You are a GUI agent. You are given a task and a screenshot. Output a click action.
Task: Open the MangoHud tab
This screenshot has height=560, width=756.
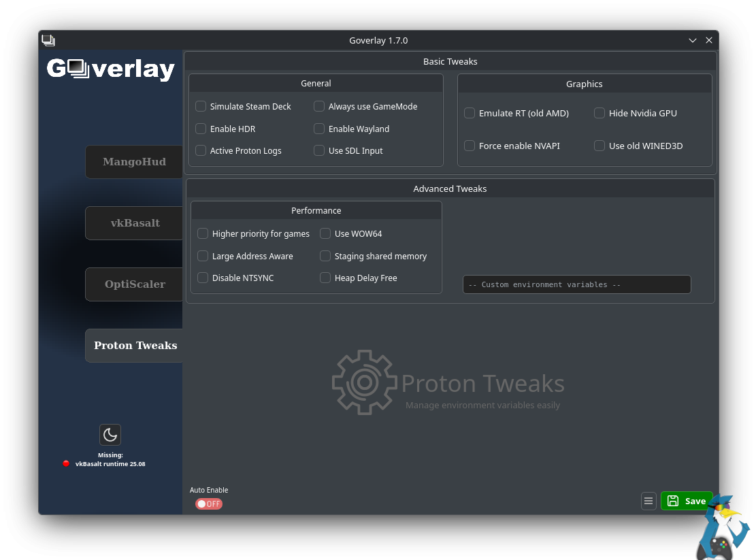tap(134, 162)
